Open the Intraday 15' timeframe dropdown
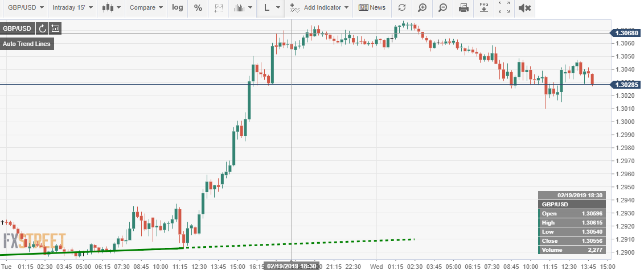This screenshot has height=274, width=644. 73,8
